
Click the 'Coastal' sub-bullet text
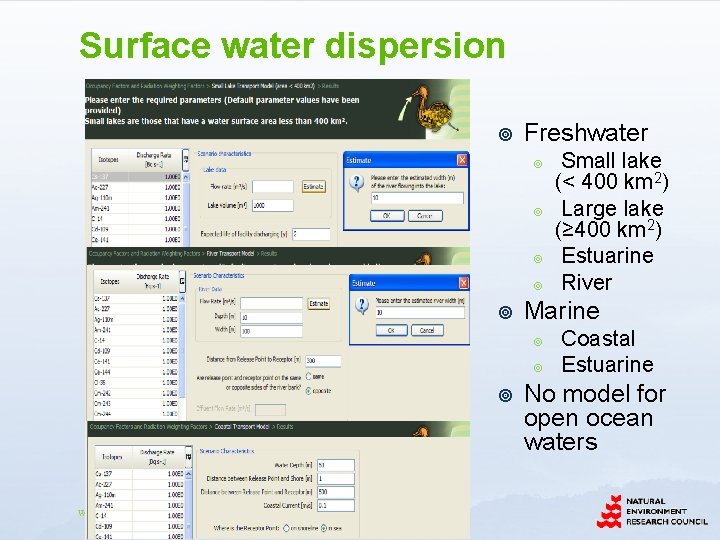598,338
